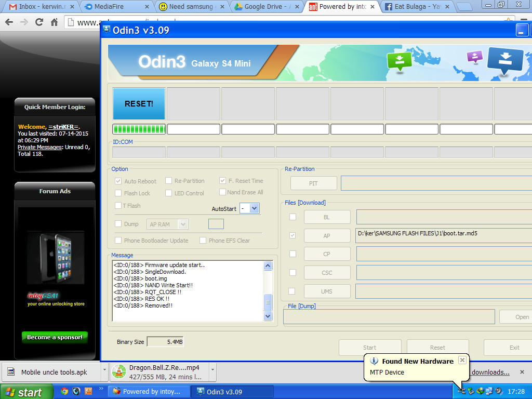Click the page icon in Chrome's address bar

(71, 22)
